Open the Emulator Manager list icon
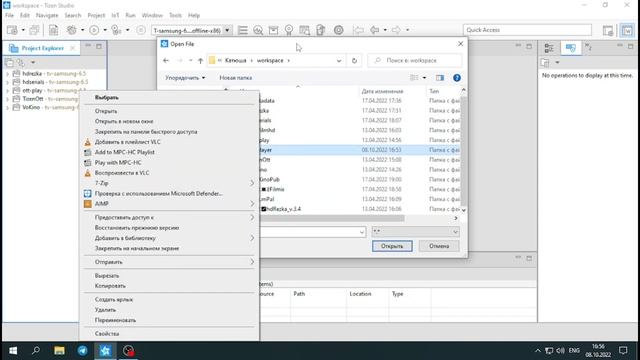This screenshot has height=360, width=640. pos(243,30)
